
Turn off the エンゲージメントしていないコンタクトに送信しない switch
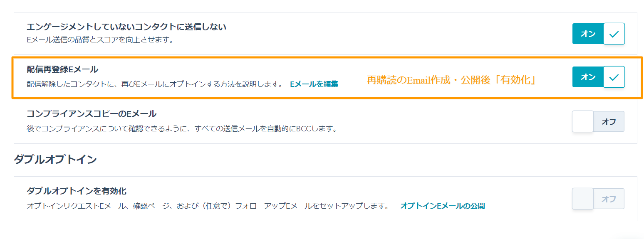pyautogui.click(x=598, y=34)
